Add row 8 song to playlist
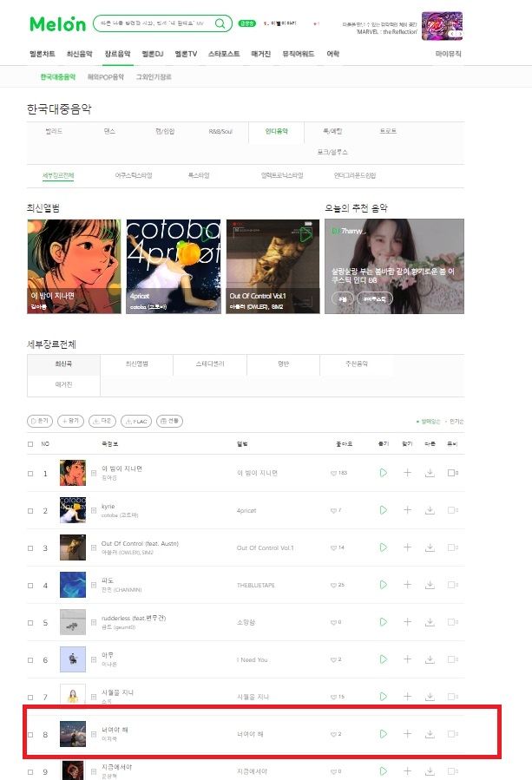The width and height of the screenshot is (532, 780). point(407,734)
